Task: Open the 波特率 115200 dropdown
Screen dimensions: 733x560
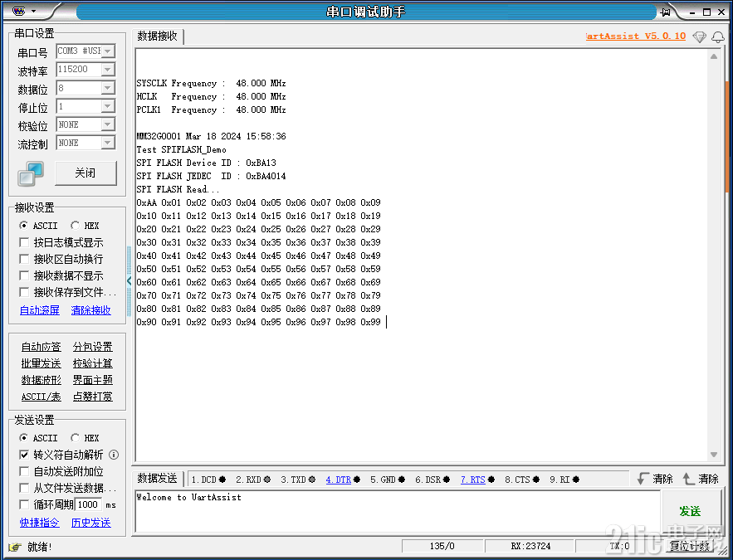Action: tap(108, 70)
